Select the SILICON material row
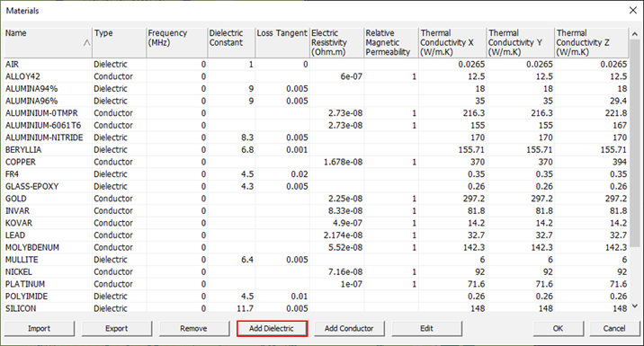644x346 pixels. [317, 308]
